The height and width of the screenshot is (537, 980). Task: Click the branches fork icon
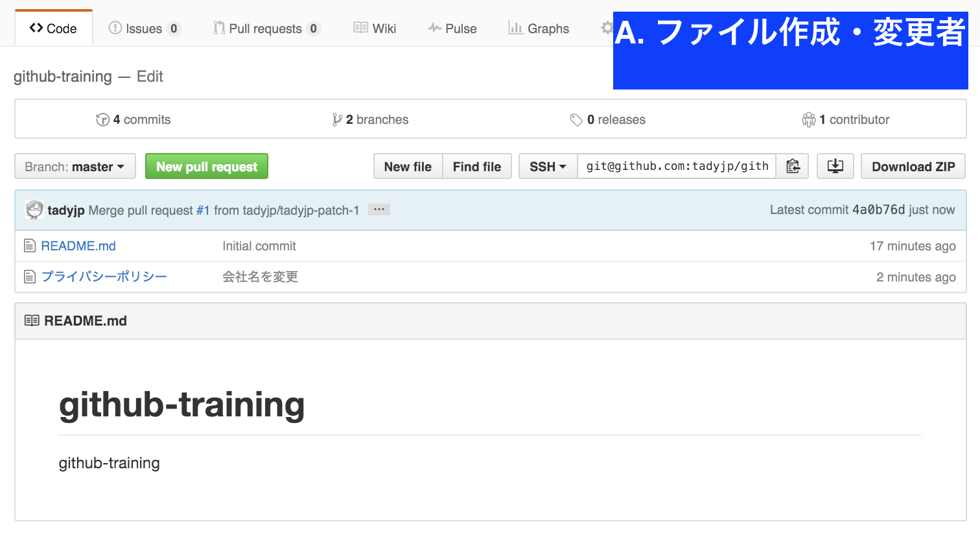(337, 119)
